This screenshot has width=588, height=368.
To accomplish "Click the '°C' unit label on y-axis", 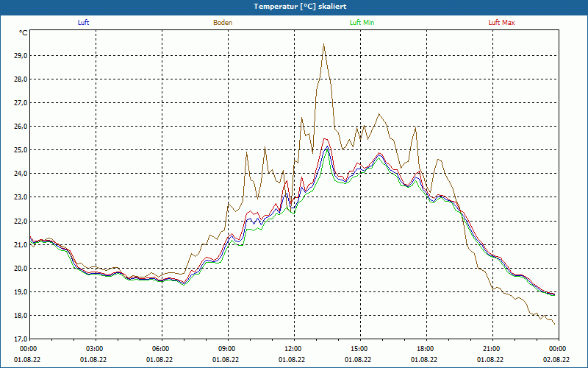I will [x=24, y=33].
